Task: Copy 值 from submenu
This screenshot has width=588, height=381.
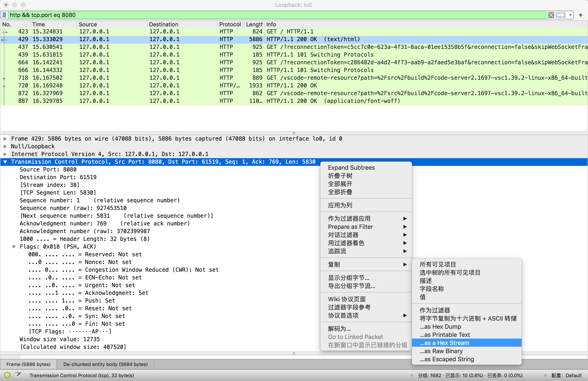Action: tap(467, 297)
